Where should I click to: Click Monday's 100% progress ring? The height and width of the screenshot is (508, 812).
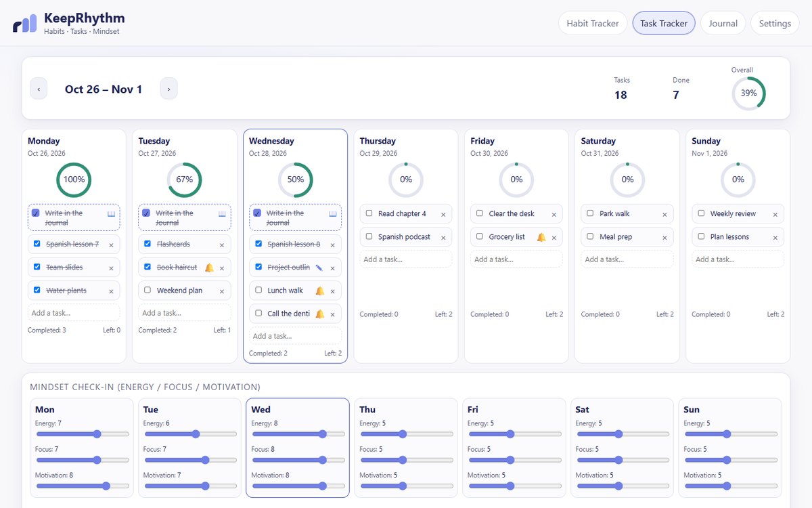(74, 180)
